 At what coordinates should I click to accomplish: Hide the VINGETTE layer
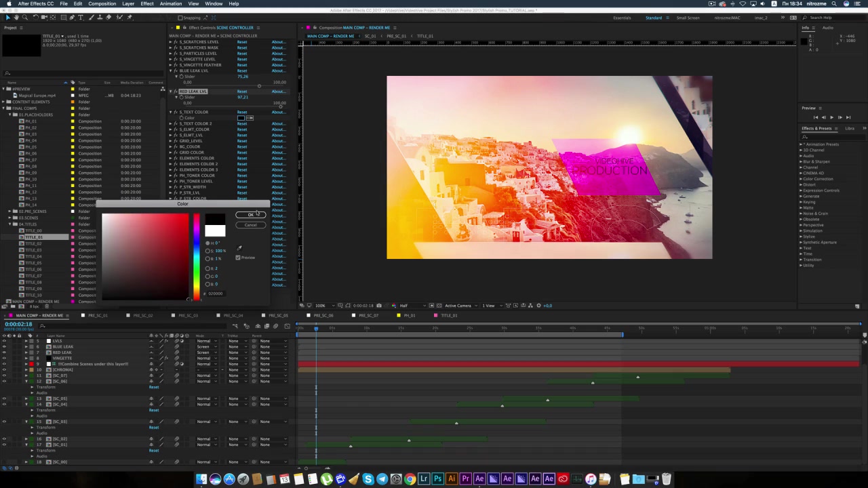click(x=5, y=359)
